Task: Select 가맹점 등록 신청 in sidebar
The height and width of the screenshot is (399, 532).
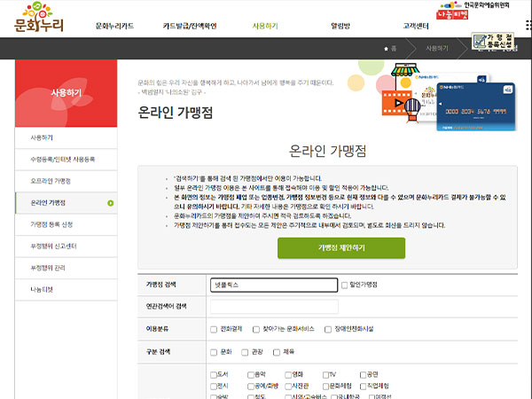Action: coord(66,224)
